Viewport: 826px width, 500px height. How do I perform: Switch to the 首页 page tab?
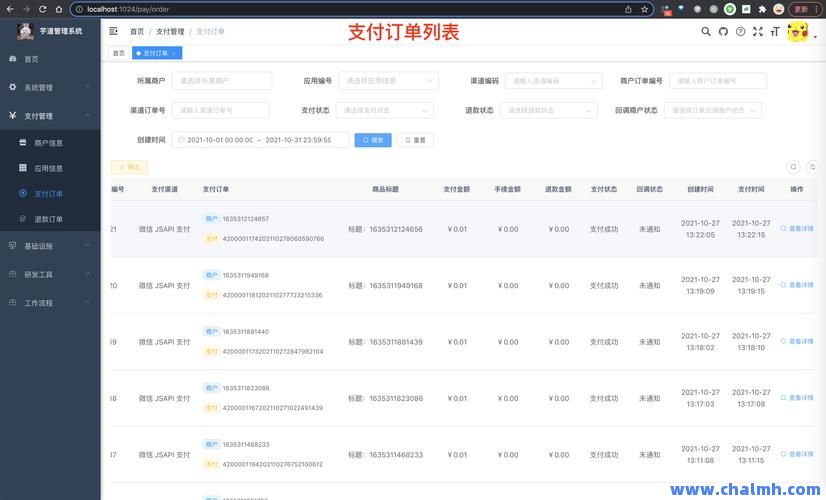(x=119, y=53)
